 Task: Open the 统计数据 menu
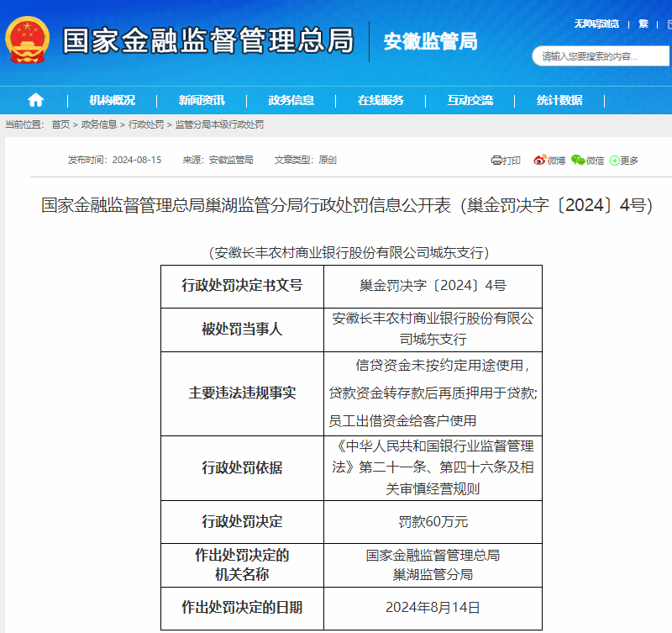pos(559,100)
